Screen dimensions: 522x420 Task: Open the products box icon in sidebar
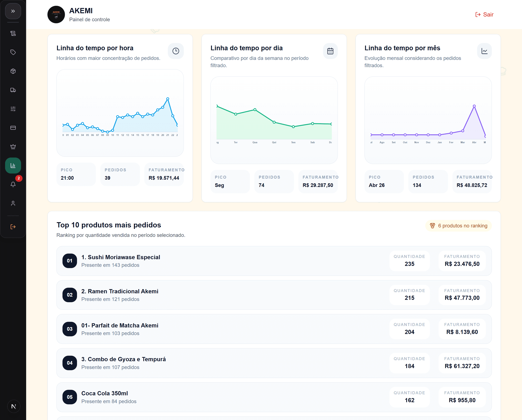coord(13,71)
